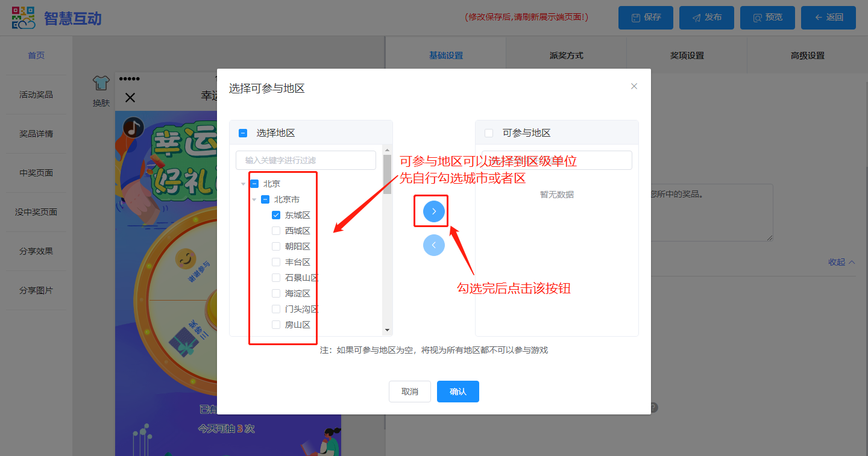Click the 发布 publish button
The height and width of the screenshot is (456, 868).
tap(706, 17)
